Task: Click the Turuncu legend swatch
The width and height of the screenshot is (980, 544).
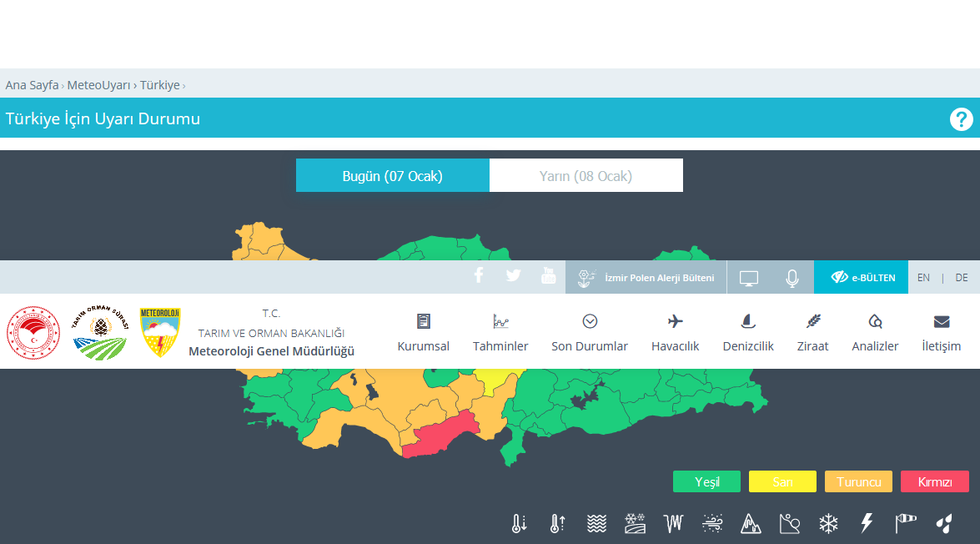Action: [x=859, y=481]
